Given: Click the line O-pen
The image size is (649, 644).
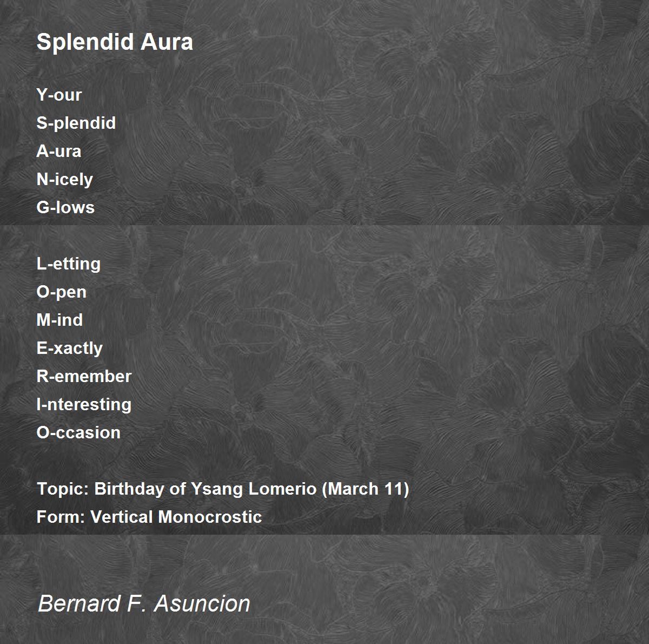Looking at the screenshot, I should click(62, 292).
